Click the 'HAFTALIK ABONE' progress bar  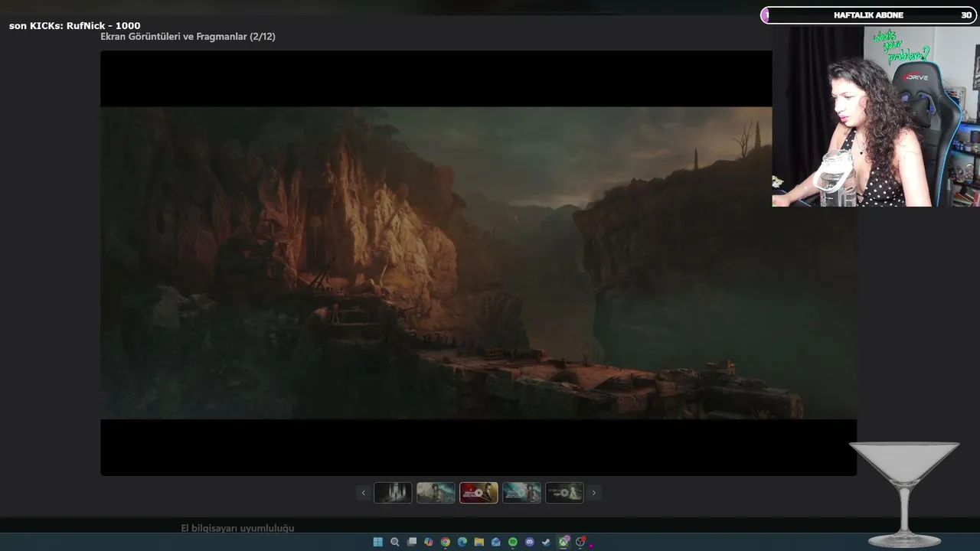tap(868, 15)
